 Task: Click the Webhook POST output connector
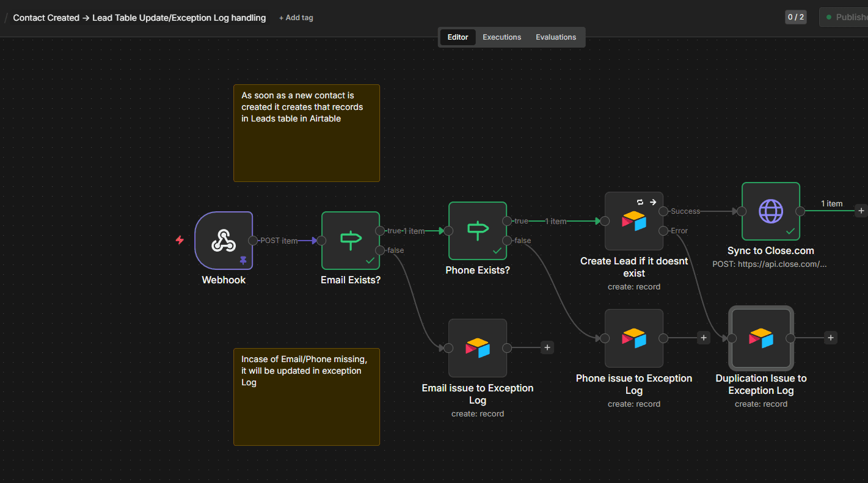[x=253, y=241]
